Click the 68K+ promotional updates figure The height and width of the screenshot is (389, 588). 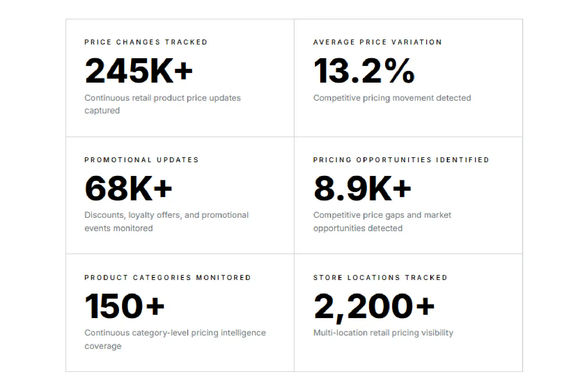click(128, 188)
